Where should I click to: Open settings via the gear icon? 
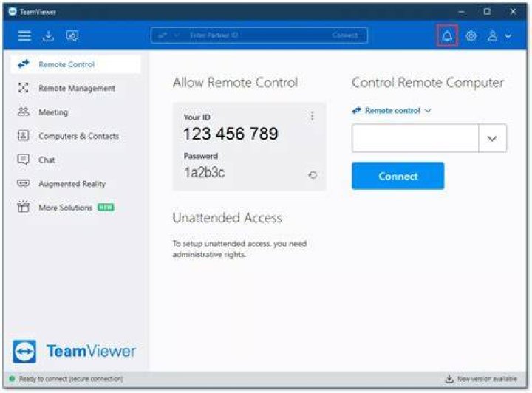tap(471, 35)
